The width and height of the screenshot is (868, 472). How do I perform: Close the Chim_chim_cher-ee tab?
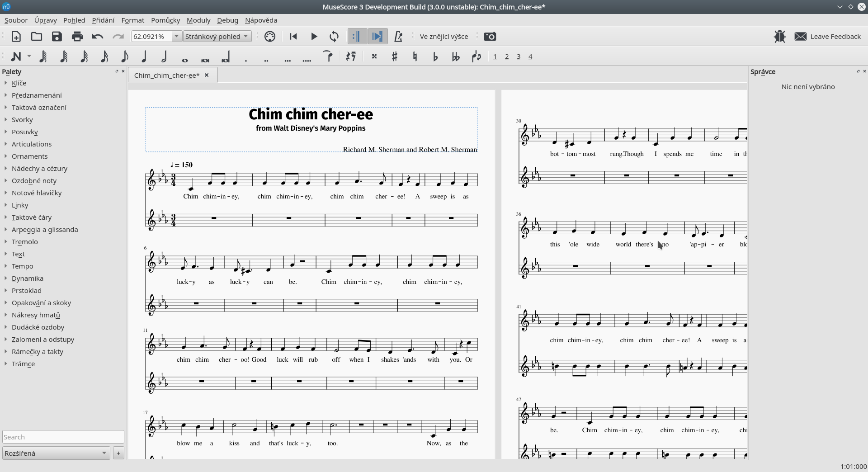pyautogui.click(x=207, y=76)
